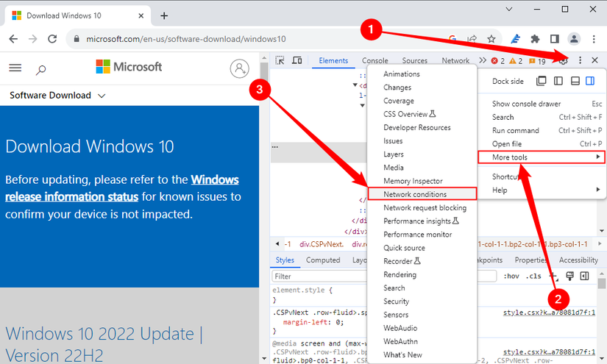Bookmark this page with star icon
The width and height of the screenshot is (607, 364).
tap(491, 39)
